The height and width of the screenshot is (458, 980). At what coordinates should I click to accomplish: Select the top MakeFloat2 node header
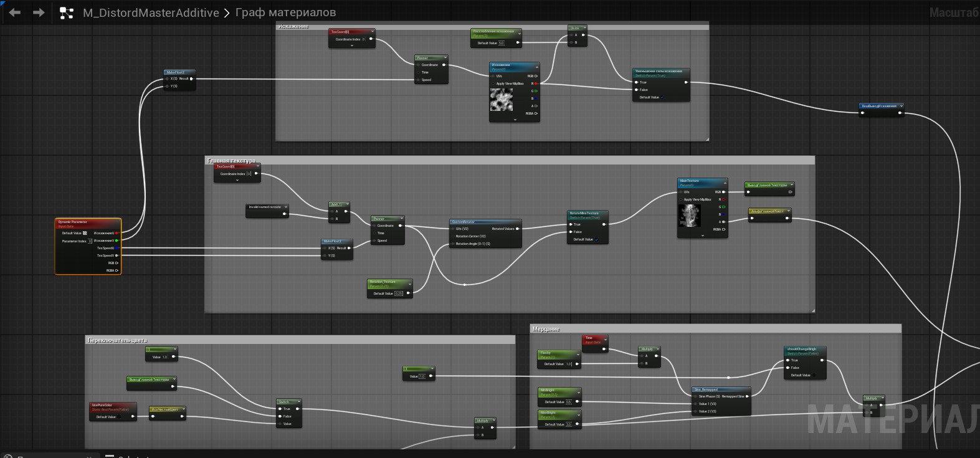(180, 72)
